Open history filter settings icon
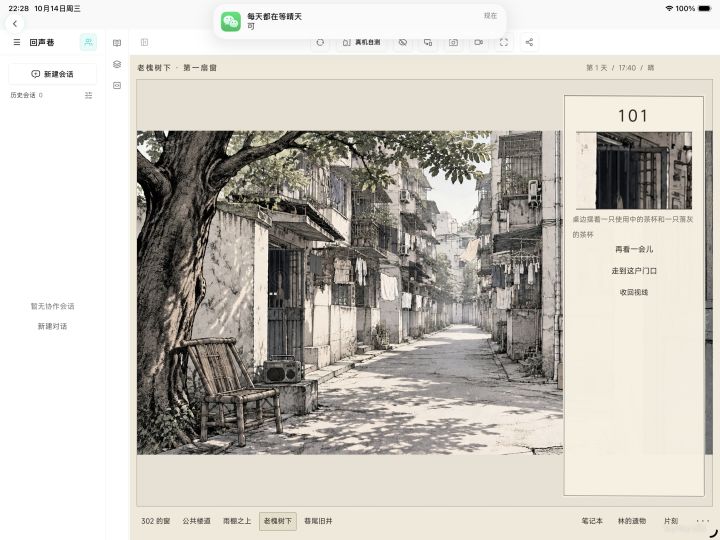720x540 pixels. pos(88,95)
